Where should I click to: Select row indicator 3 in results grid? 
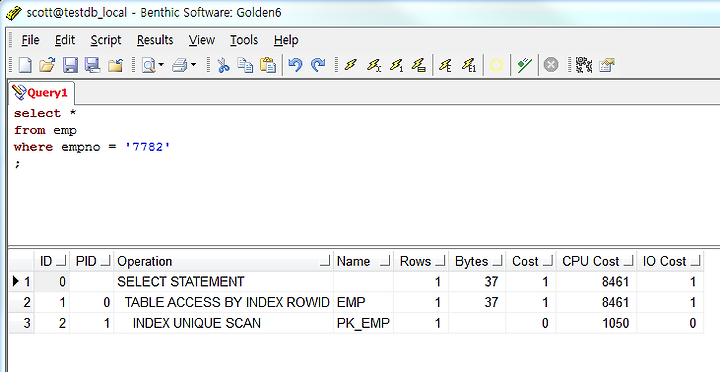[21, 323]
